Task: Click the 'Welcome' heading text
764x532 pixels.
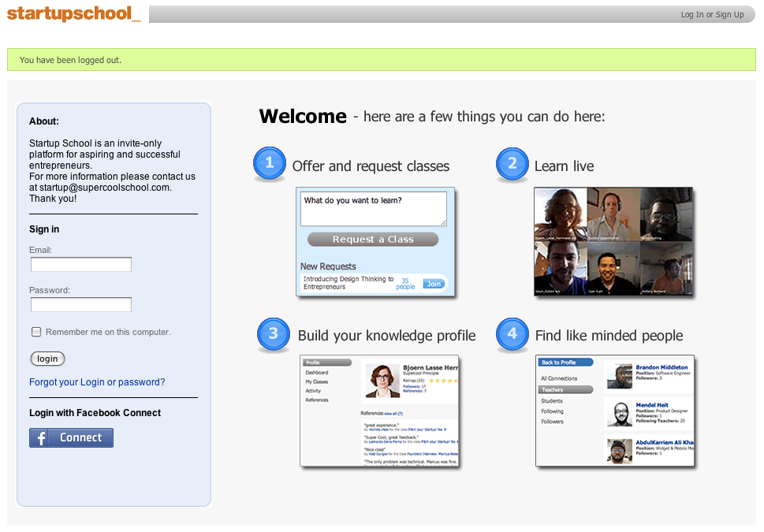Action: click(x=303, y=117)
